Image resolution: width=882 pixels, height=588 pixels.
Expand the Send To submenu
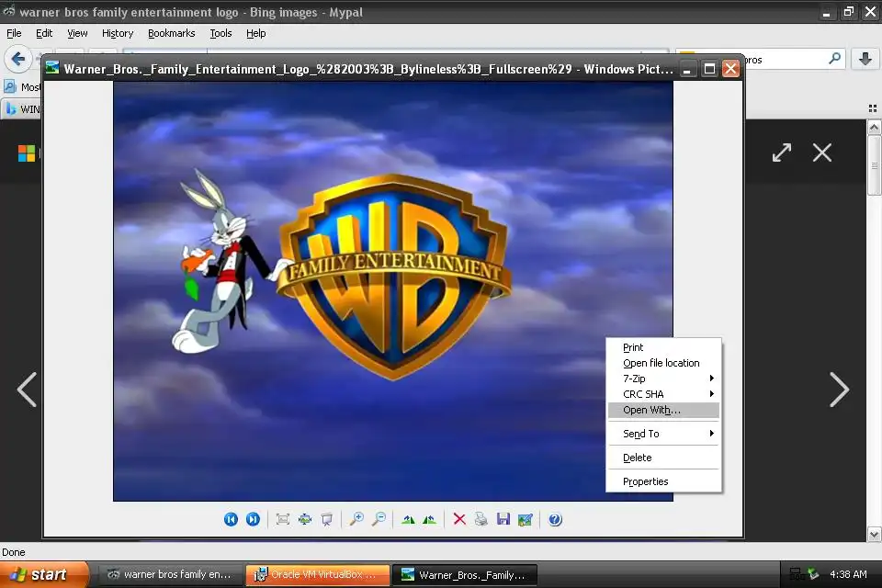[x=663, y=434]
